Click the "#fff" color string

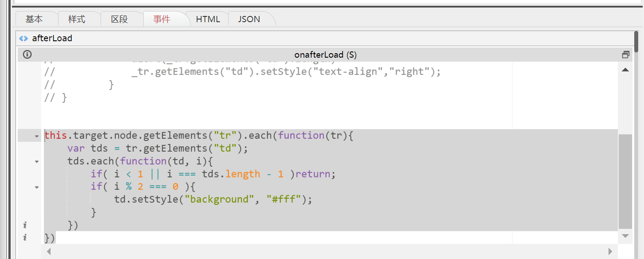284,200
